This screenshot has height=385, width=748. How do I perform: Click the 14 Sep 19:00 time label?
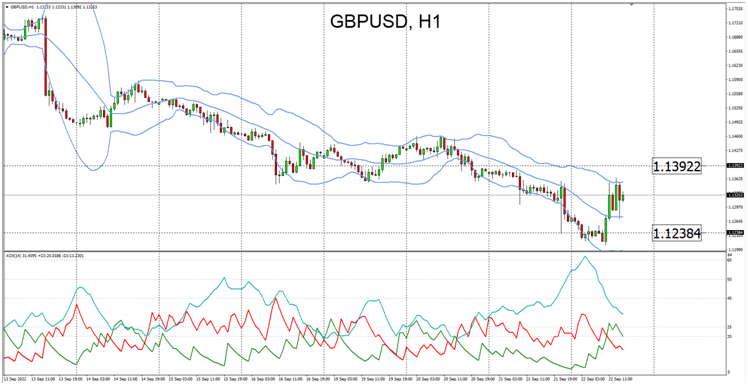tap(153, 378)
